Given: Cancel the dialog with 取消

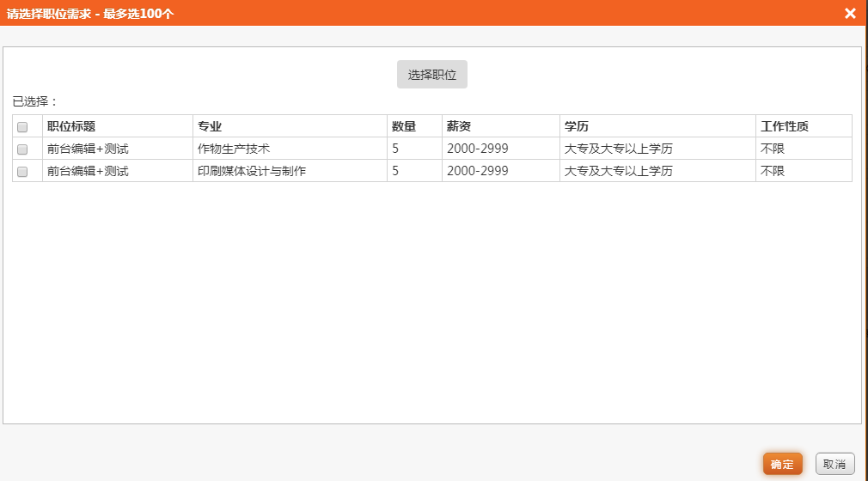Looking at the screenshot, I should 834,464.
